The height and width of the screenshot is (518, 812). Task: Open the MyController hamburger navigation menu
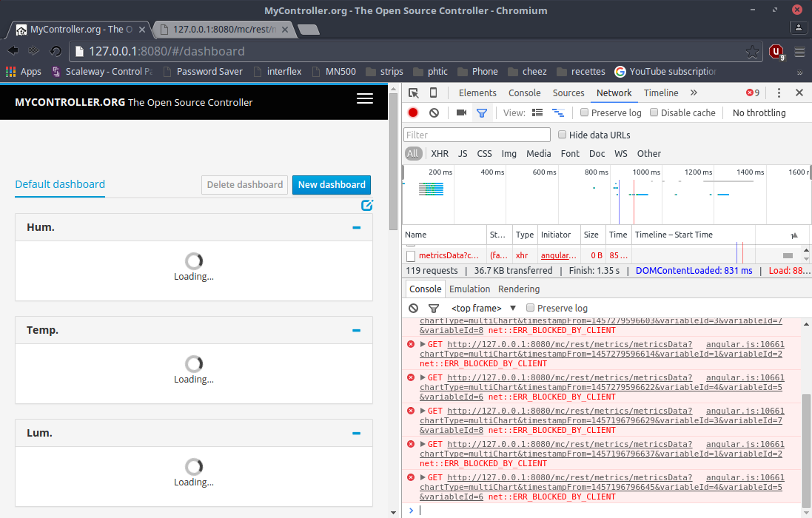365,98
